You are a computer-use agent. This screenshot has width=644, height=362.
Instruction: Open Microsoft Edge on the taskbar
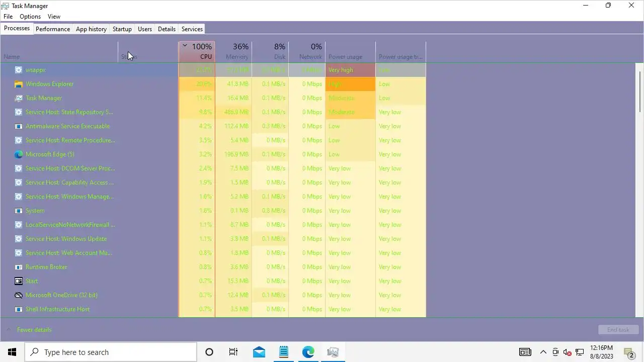point(308,352)
